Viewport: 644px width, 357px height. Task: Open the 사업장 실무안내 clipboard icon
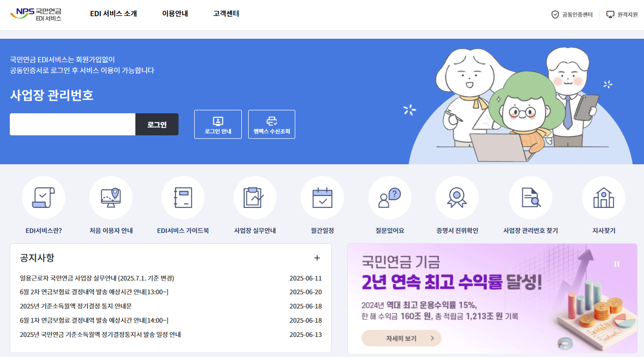(255, 198)
